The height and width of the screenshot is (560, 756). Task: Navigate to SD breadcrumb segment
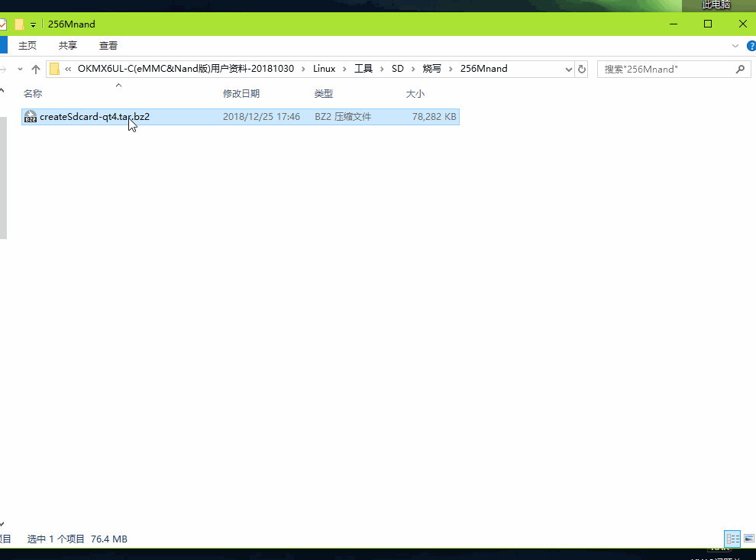(398, 69)
